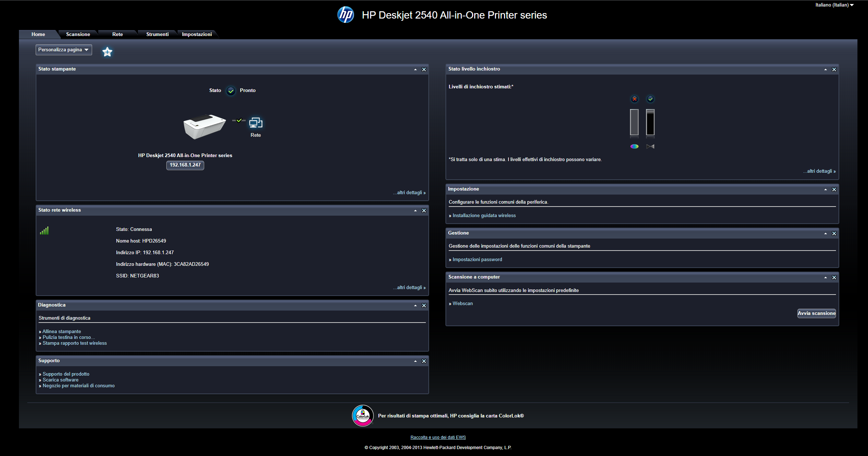Click the black cartridge OK status icon
This screenshot has height=456, width=868.
[650, 99]
